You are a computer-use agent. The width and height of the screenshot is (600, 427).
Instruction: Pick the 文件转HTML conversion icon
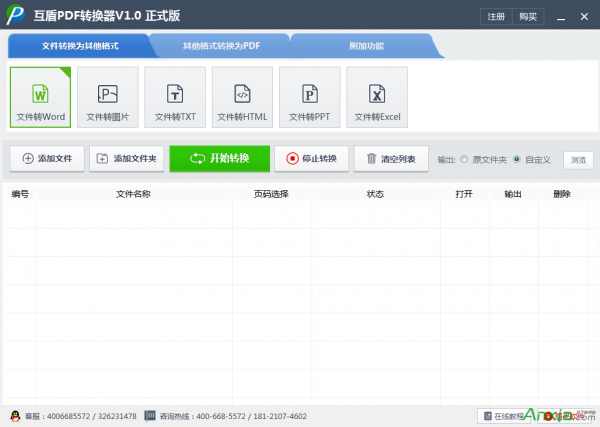tap(242, 98)
